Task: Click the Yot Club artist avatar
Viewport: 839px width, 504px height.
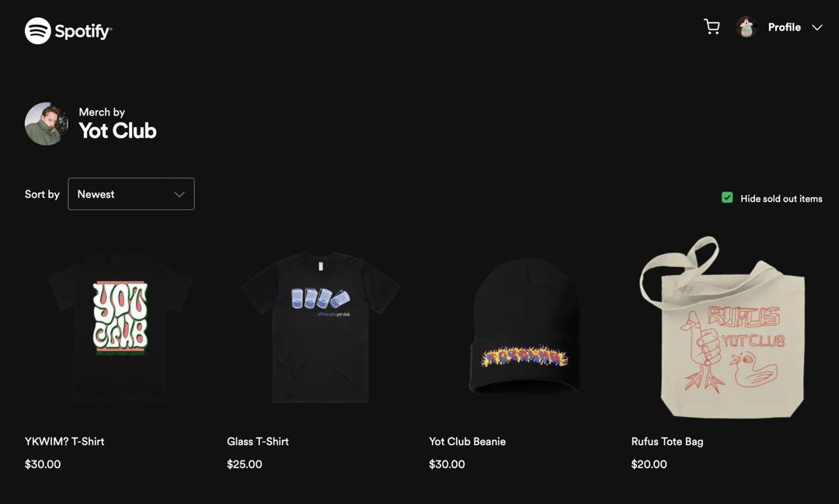Action: (46, 123)
